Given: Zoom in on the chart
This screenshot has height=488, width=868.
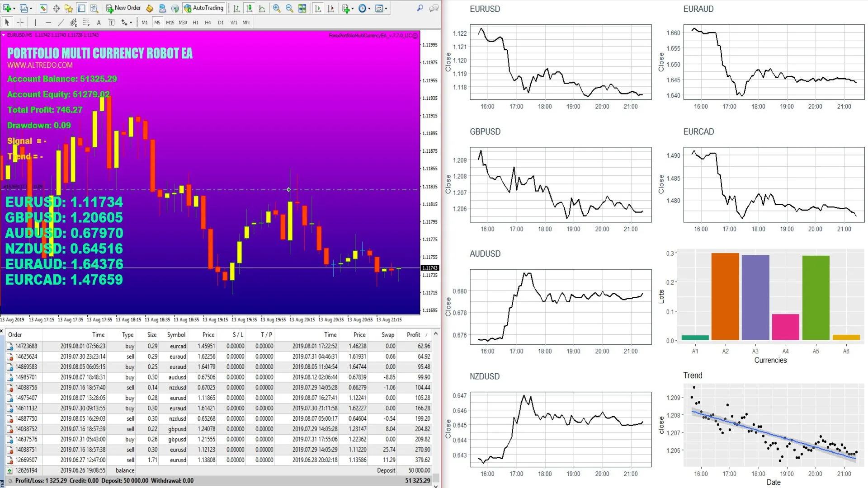Looking at the screenshot, I should click(277, 8).
